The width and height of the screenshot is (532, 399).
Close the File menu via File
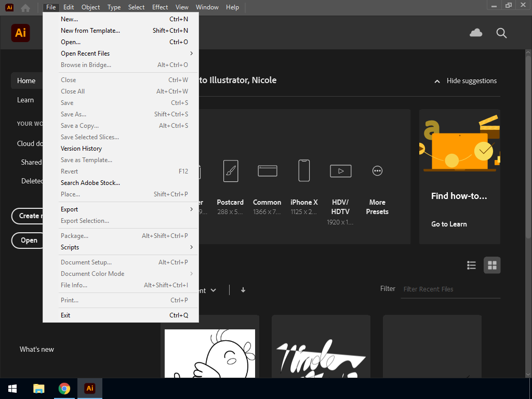[x=51, y=7]
